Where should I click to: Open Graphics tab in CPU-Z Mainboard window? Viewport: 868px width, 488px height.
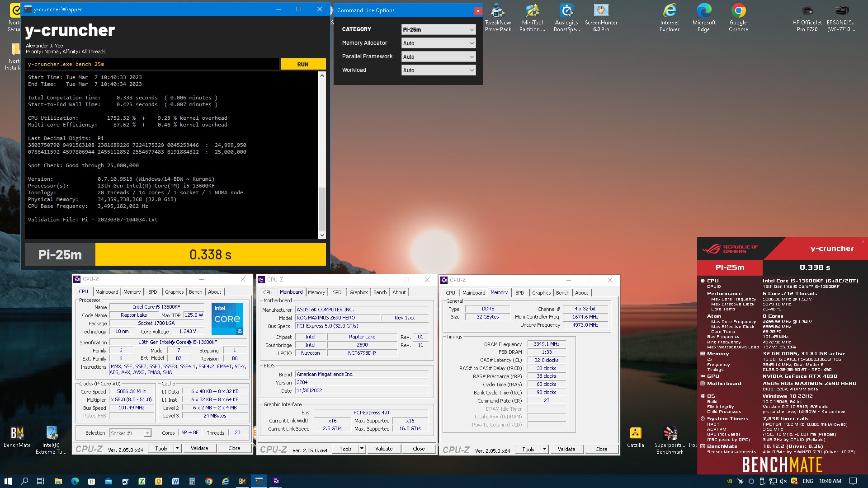coord(359,292)
